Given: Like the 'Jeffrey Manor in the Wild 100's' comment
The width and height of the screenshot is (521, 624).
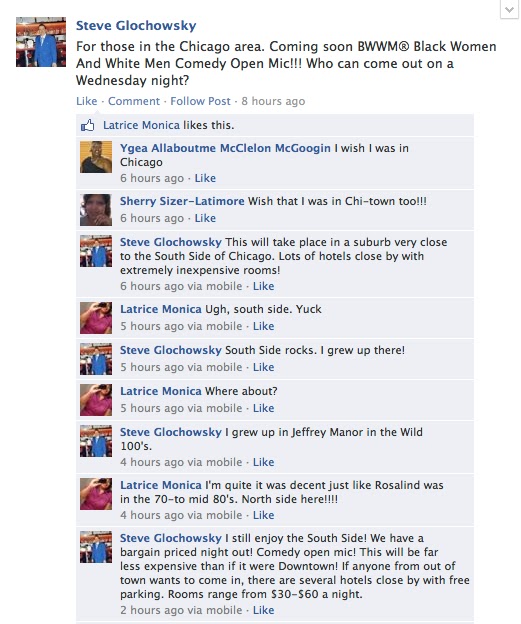Looking at the screenshot, I should point(263,462).
